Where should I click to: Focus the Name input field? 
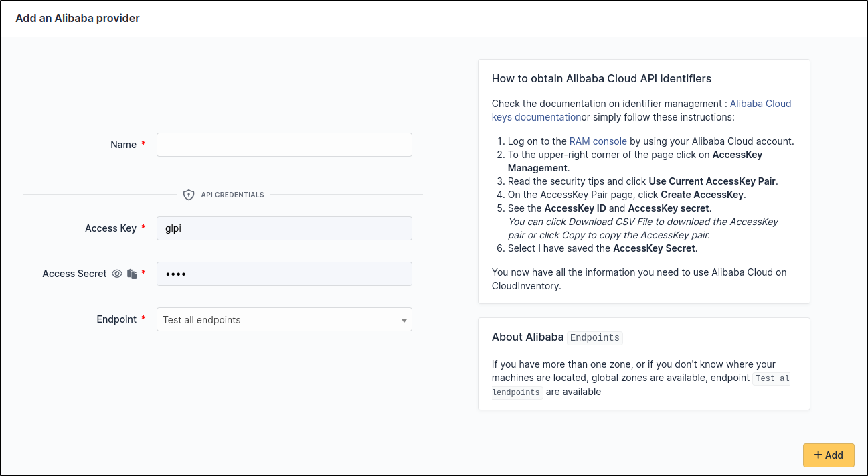[284, 145]
